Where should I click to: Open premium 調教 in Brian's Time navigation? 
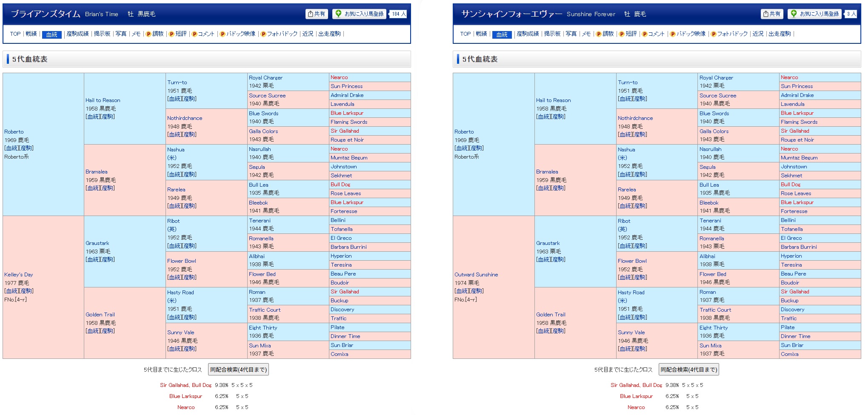pyautogui.click(x=155, y=34)
